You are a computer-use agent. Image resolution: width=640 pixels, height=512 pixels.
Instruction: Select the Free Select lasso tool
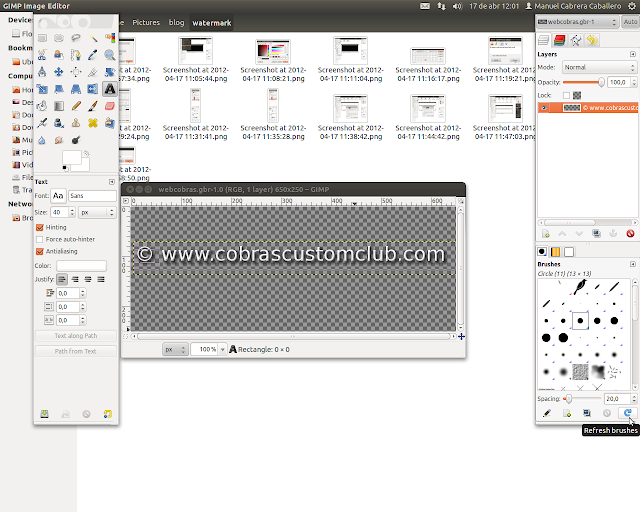[76, 38]
